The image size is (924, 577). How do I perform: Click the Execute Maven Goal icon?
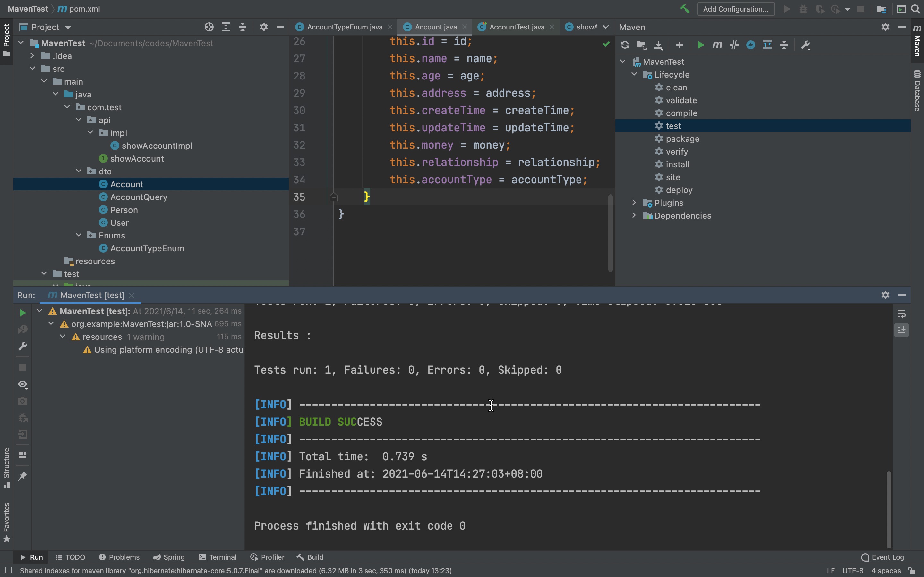(717, 45)
